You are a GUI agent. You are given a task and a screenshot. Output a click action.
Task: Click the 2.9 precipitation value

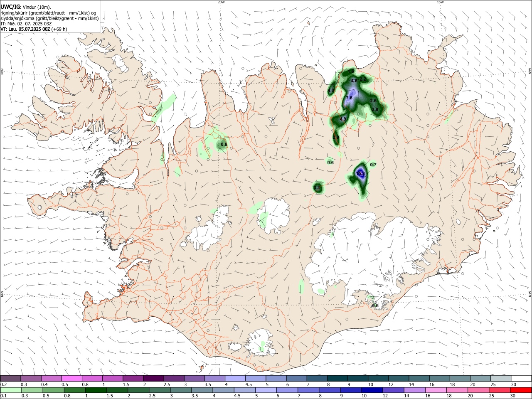coord(336,138)
